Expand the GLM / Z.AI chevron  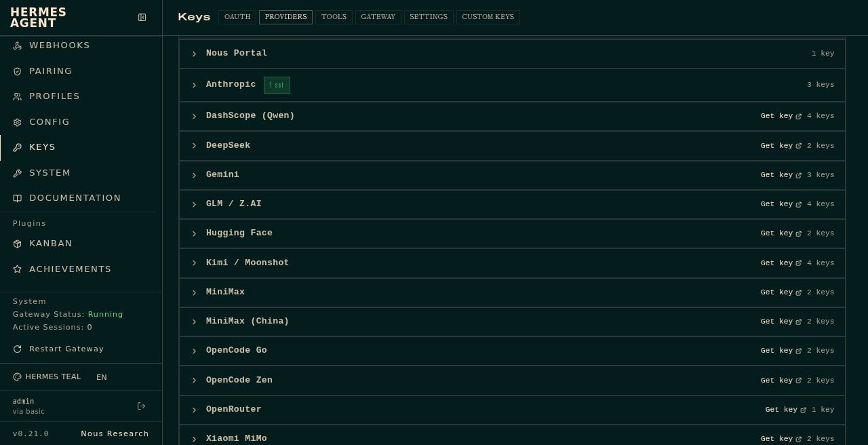(194, 204)
